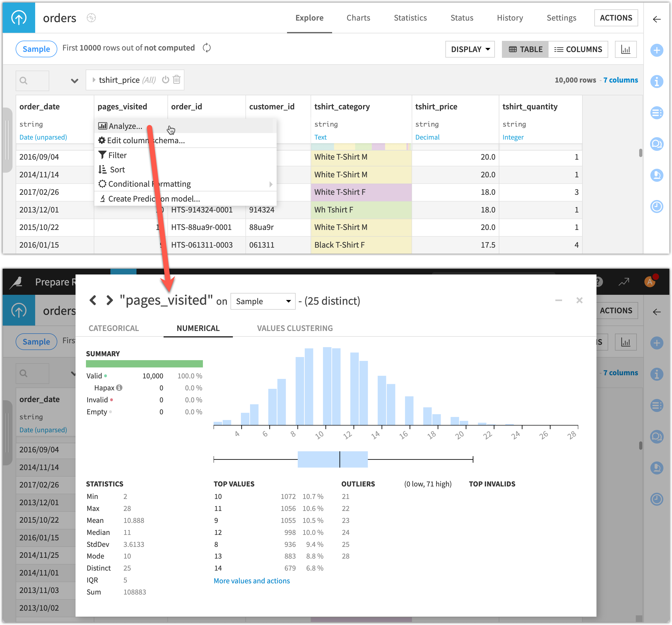Click the Hapax info icon
672x625 pixels.
pos(119,388)
